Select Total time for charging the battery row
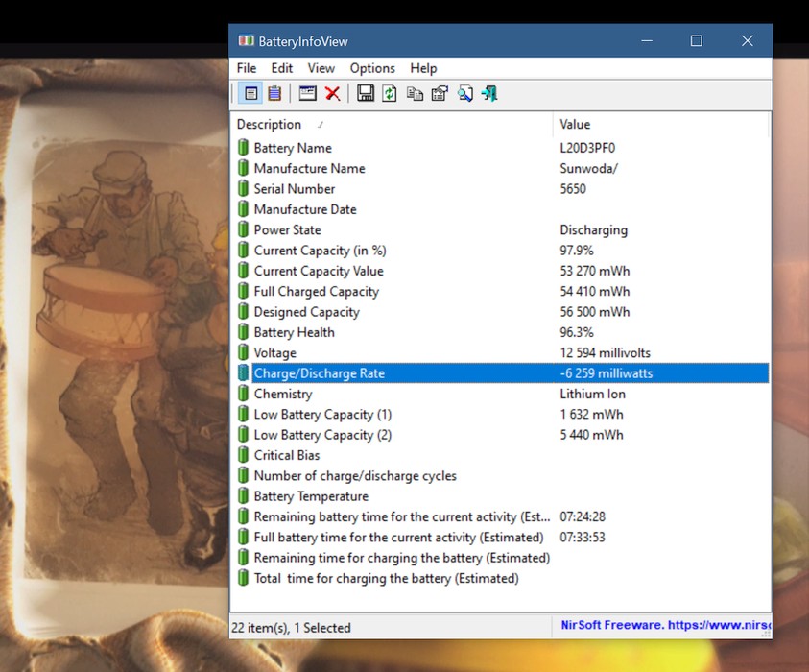 [x=502, y=578]
